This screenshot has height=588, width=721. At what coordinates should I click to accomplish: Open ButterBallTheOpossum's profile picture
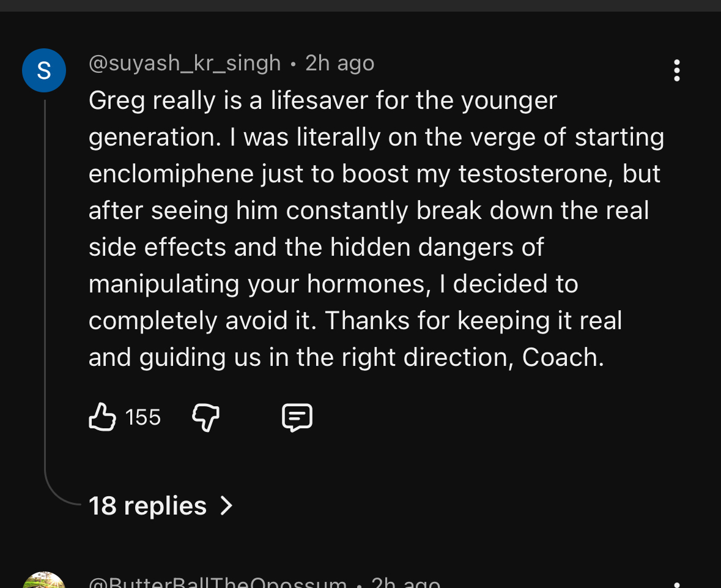tap(44, 581)
